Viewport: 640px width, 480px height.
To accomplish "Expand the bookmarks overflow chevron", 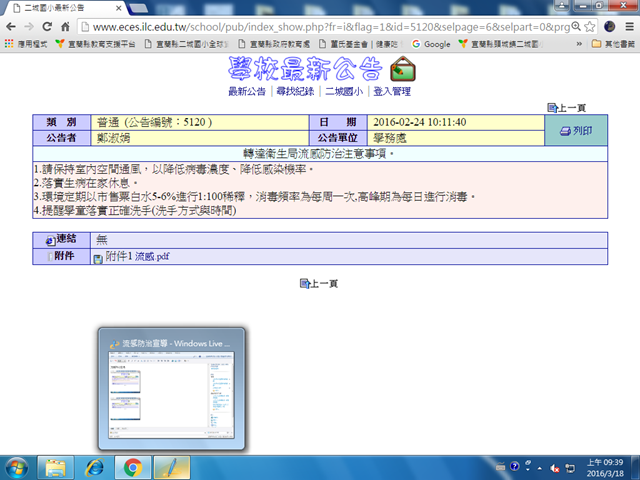I will [x=581, y=44].
